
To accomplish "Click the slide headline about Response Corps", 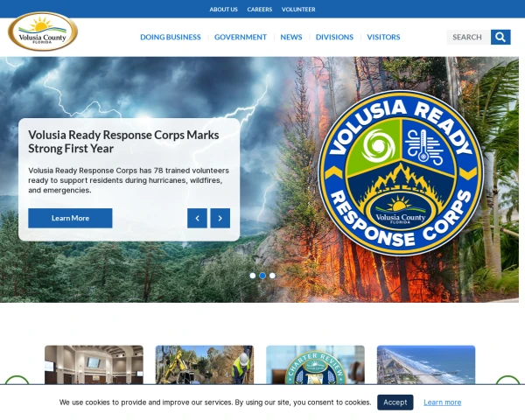I will pyautogui.click(x=123, y=142).
